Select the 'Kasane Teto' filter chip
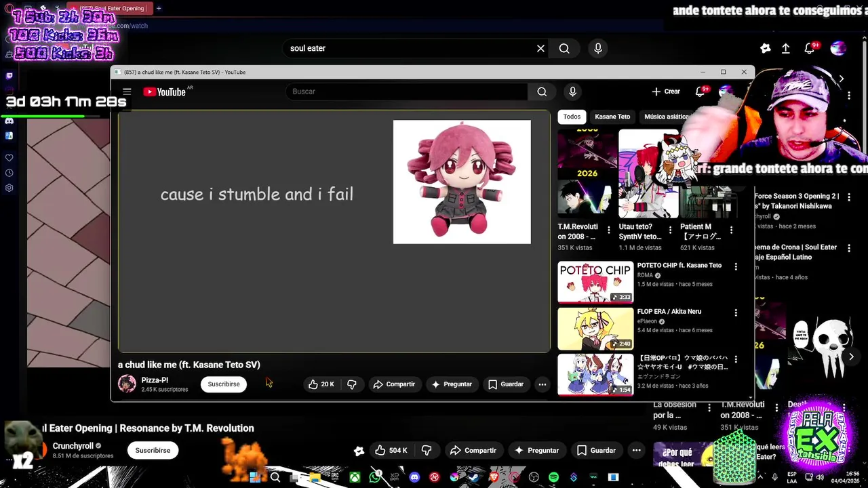Screen dimensions: 868x488 click(612, 117)
